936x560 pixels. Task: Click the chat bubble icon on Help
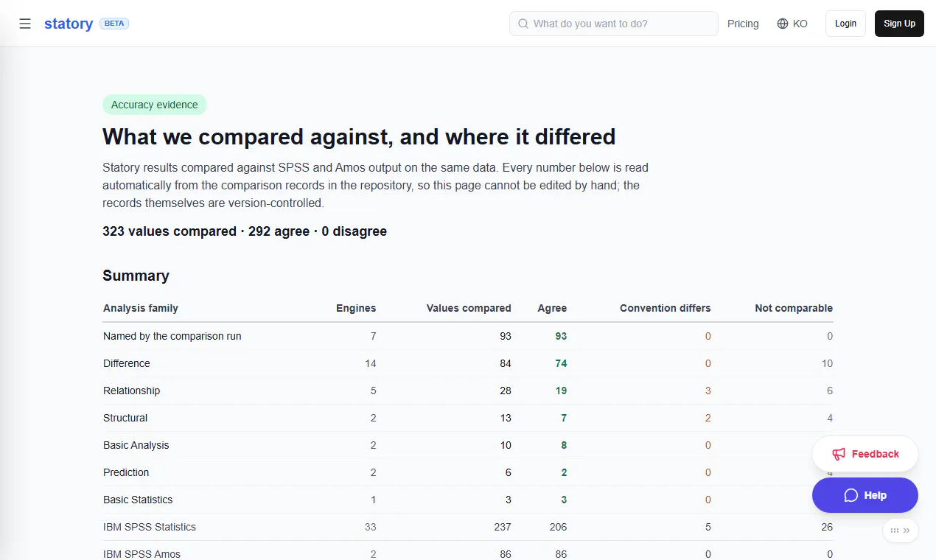point(851,495)
